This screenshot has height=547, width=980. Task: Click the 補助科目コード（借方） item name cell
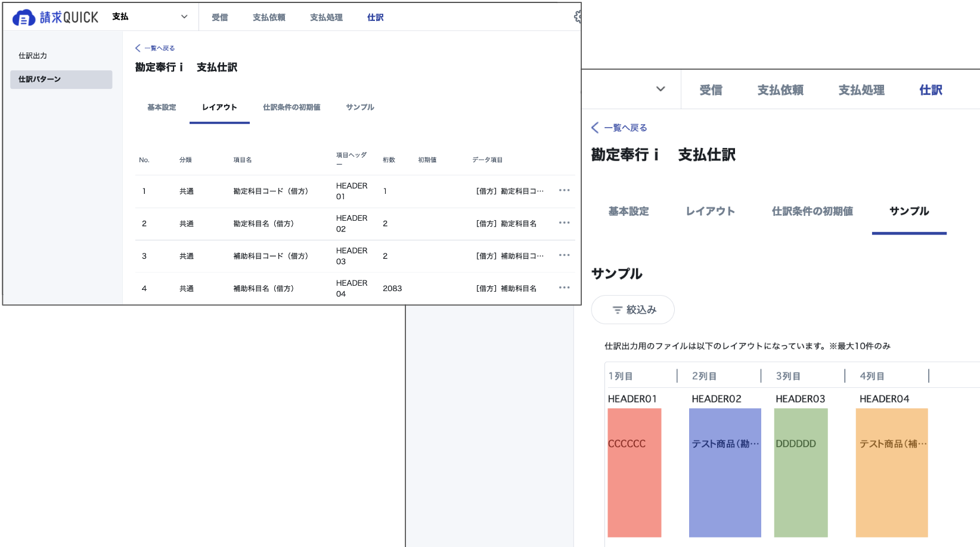point(271,256)
